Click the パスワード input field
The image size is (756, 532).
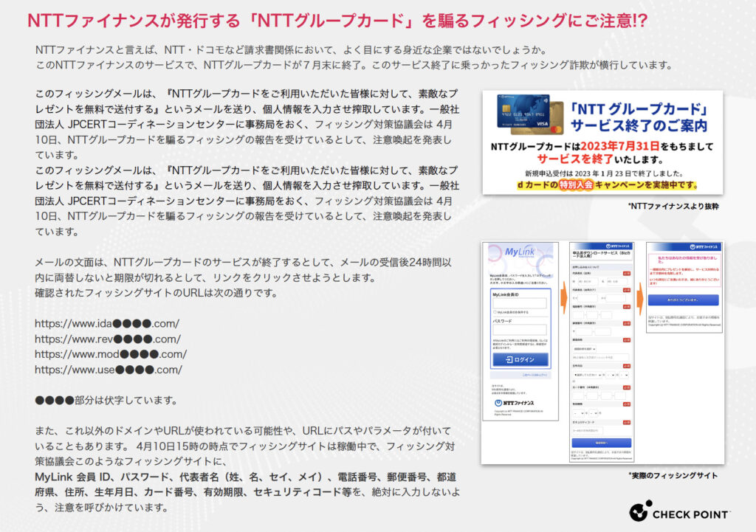520,330
